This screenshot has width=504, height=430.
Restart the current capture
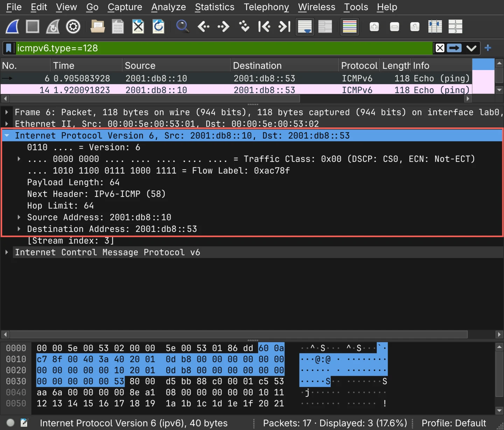[53, 27]
